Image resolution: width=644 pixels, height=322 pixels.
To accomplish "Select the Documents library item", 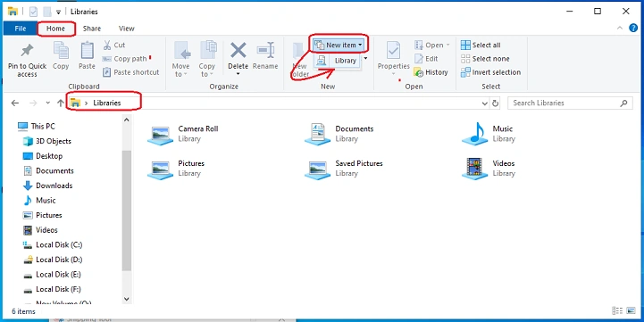I will [x=339, y=134].
